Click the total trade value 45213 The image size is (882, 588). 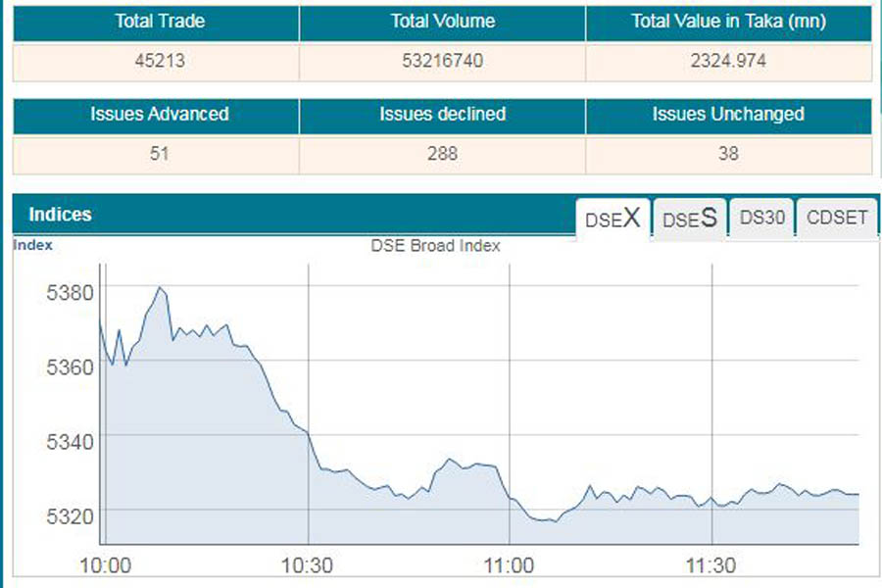[x=156, y=61]
